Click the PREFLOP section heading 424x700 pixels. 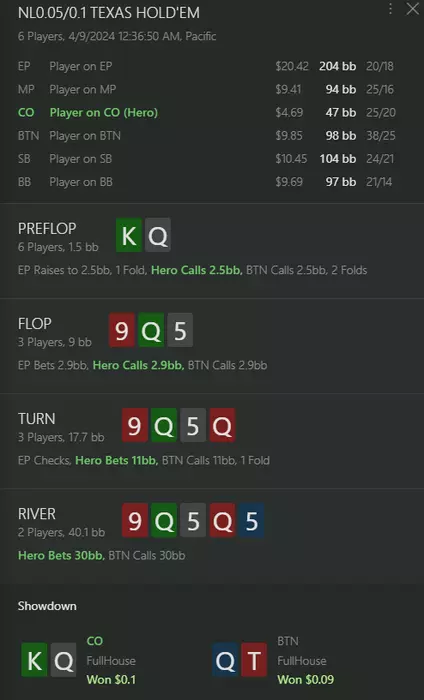pos(47,229)
